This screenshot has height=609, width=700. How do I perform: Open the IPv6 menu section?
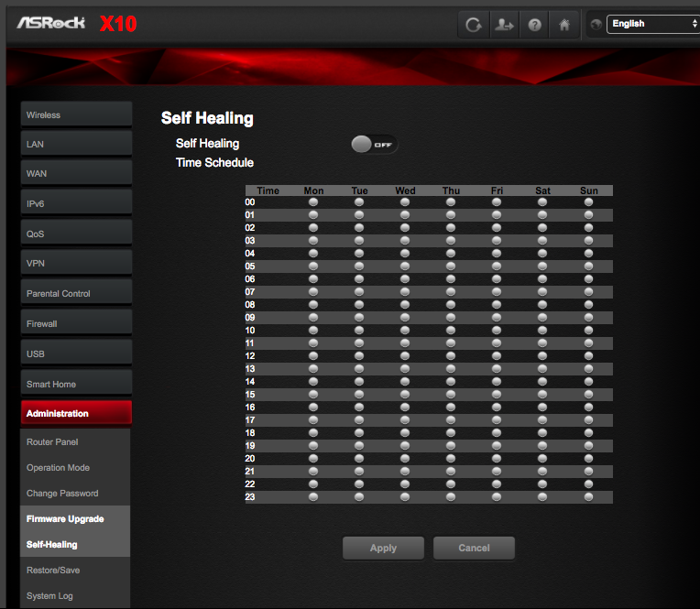[76, 203]
